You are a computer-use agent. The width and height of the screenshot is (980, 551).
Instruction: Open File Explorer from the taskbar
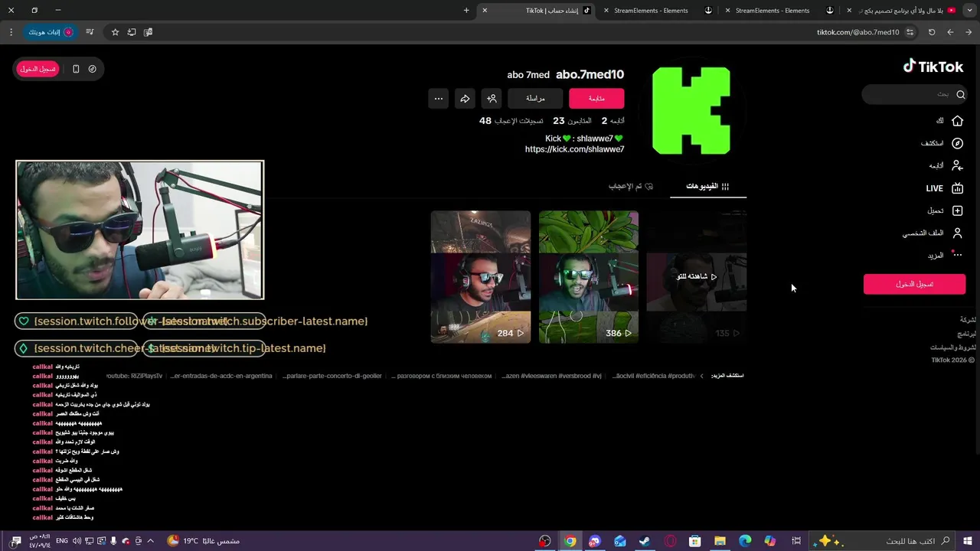pyautogui.click(x=720, y=541)
